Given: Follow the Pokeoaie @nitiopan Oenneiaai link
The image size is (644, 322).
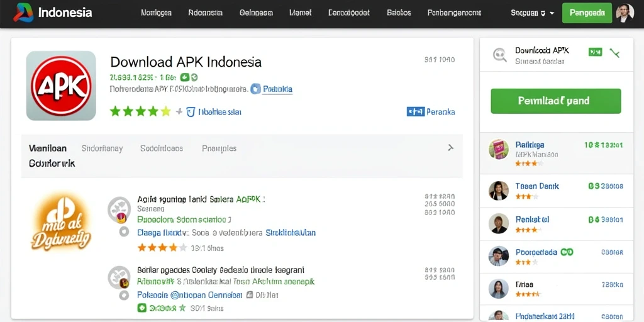Looking at the screenshot, I should click(x=190, y=295).
